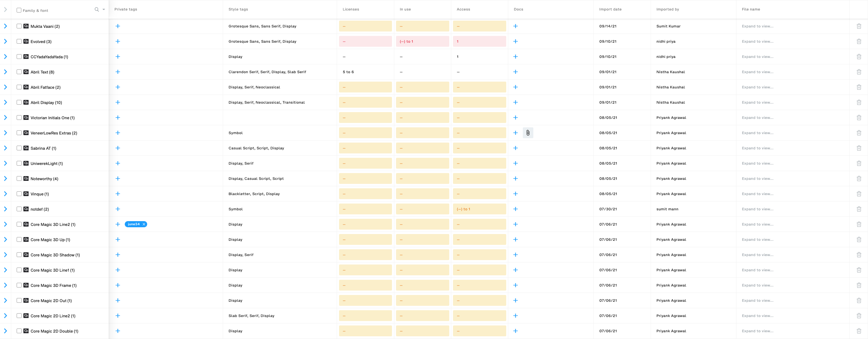Delete the Abril Fatface family
Screen dimensions: 868x339
click(x=859, y=87)
